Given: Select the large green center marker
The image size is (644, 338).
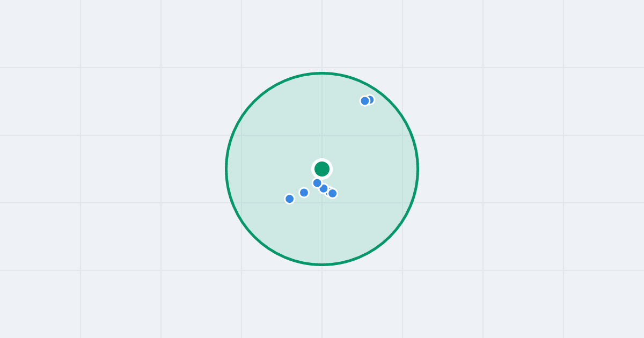Looking at the screenshot, I should (x=322, y=169).
